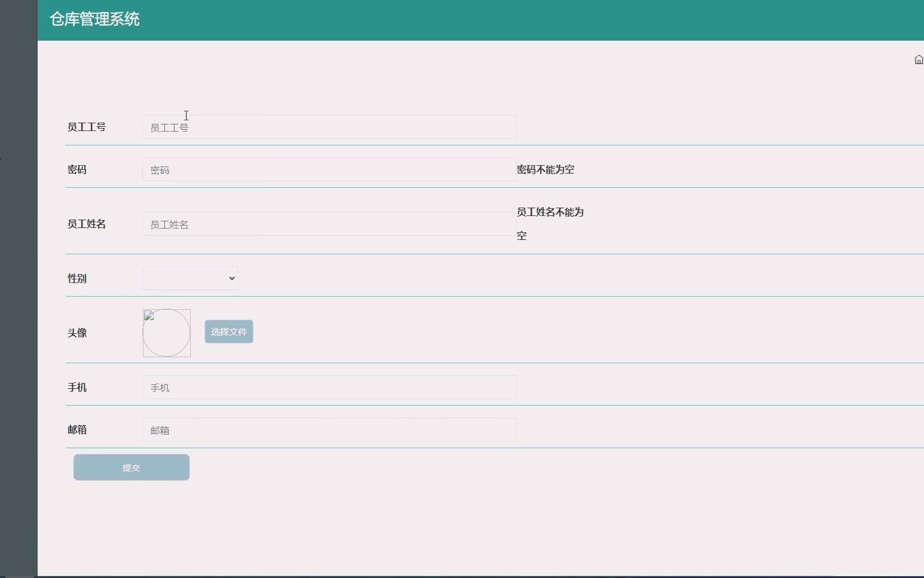Click the 性别 field label
924x578 pixels.
coord(77,278)
